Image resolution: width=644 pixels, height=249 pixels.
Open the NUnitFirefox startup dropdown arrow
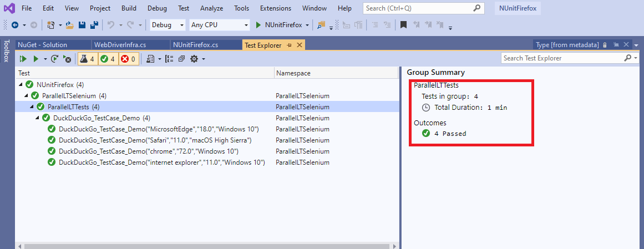click(307, 25)
